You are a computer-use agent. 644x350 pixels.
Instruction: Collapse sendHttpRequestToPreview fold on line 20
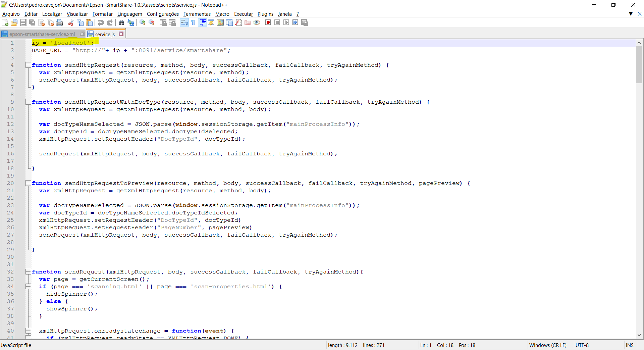point(28,183)
